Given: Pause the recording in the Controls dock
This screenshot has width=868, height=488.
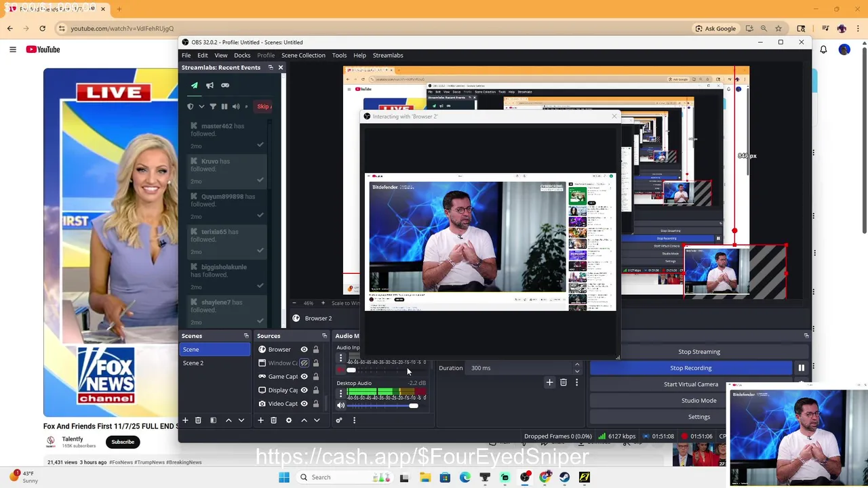Looking at the screenshot, I should (x=801, y=368).
